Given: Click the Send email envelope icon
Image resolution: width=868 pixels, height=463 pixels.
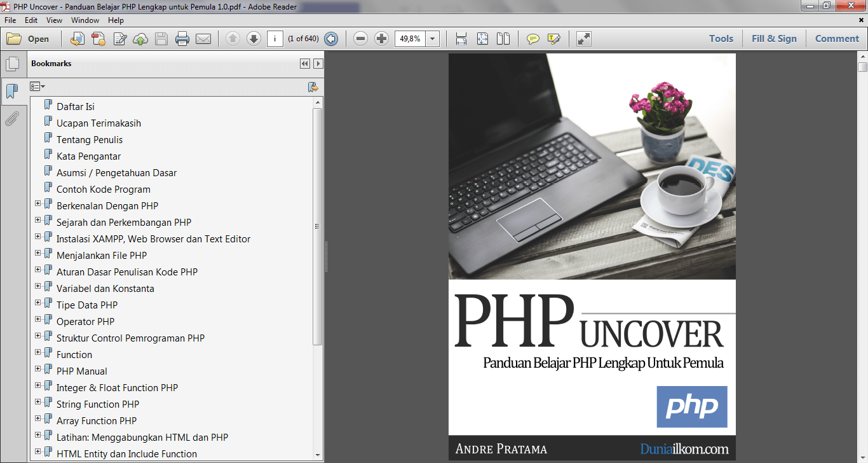Looking at the screenshot, I should pos(203,39).
